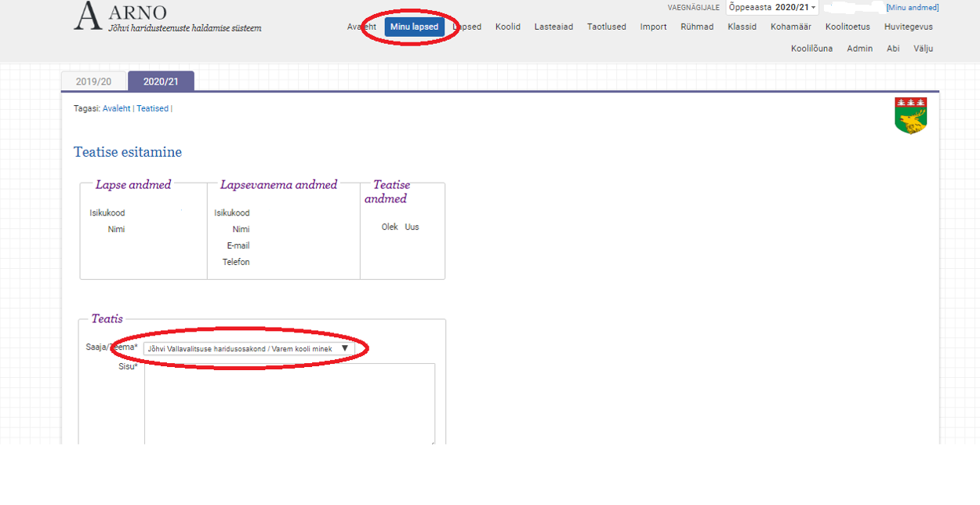Viewport: 980px width, 505px height.
Task: Go to Huvitegevus page
Action: tap(908, 27)
